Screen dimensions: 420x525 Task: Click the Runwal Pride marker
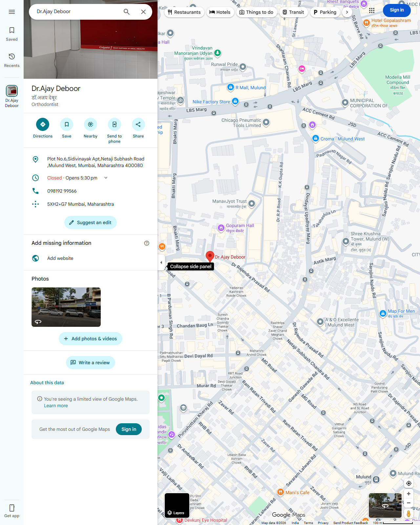coord(243,67)
